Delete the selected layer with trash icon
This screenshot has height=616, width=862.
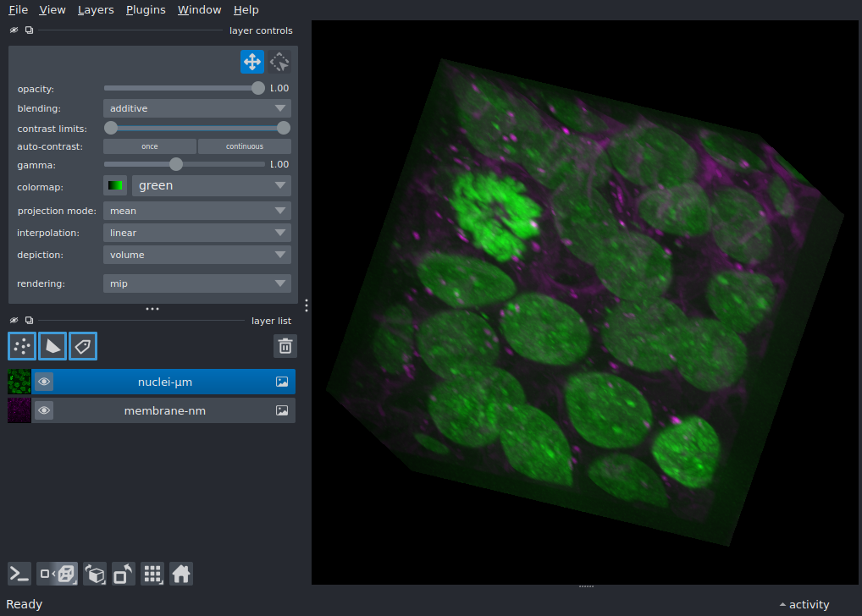(x=285, y=345)
